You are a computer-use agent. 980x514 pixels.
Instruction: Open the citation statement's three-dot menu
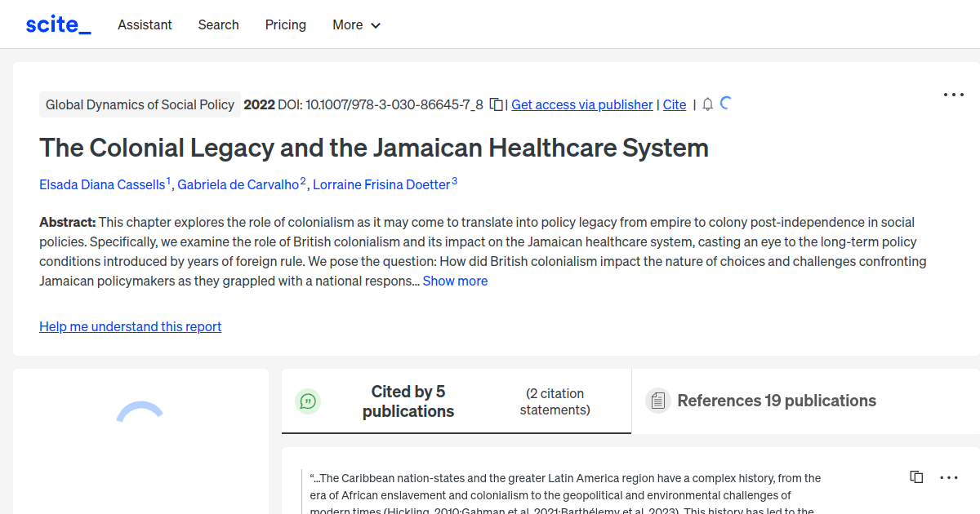(949, 476)
